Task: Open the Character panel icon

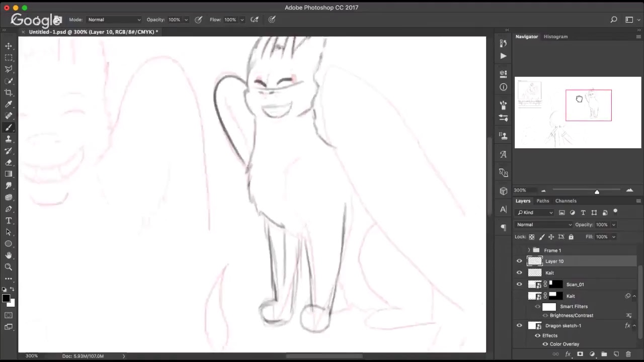Action: (503, 209)
